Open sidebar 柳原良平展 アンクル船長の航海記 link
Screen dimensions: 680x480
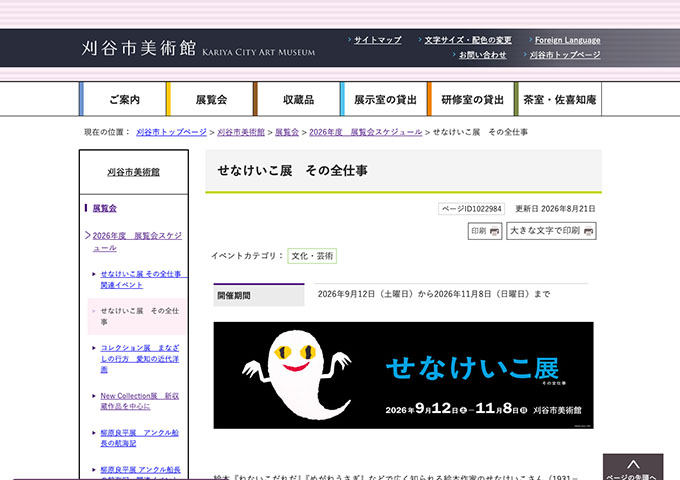point(140,438)
